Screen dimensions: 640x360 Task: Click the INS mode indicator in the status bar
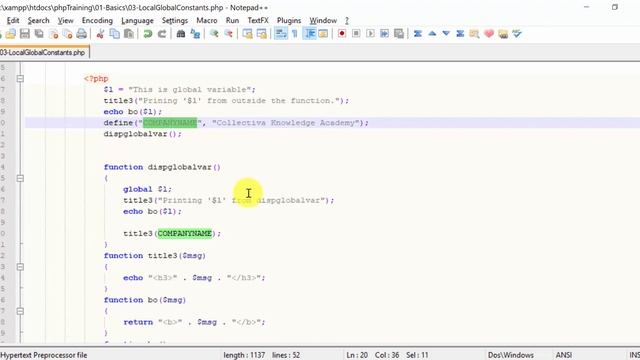coord(634,355)
